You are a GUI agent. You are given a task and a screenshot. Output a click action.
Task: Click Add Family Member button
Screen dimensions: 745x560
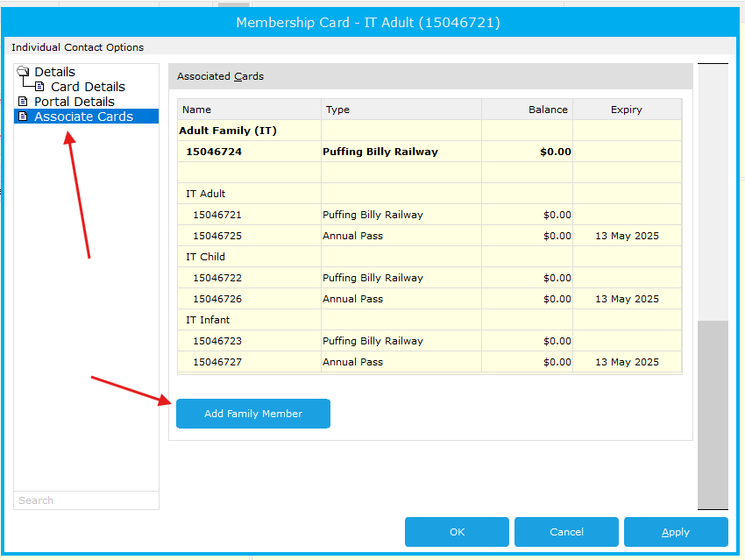click(x=253, y=414)
